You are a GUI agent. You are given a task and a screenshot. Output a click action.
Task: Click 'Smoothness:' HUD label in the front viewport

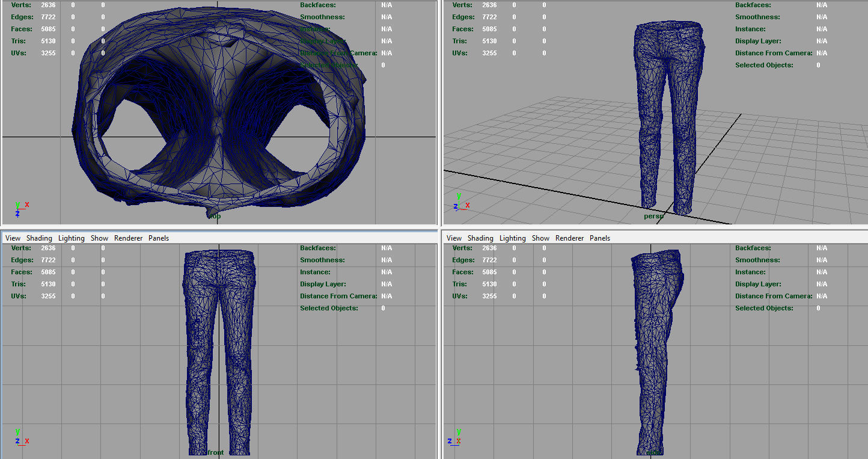tap(322, 260)
